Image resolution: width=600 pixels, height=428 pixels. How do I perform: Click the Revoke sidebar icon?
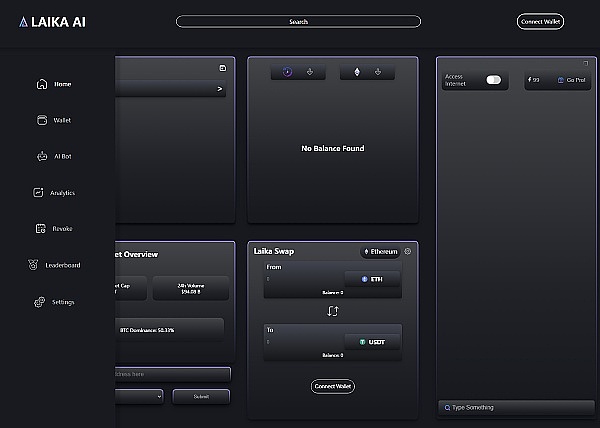pyautogui.click(x=41, y=229)
